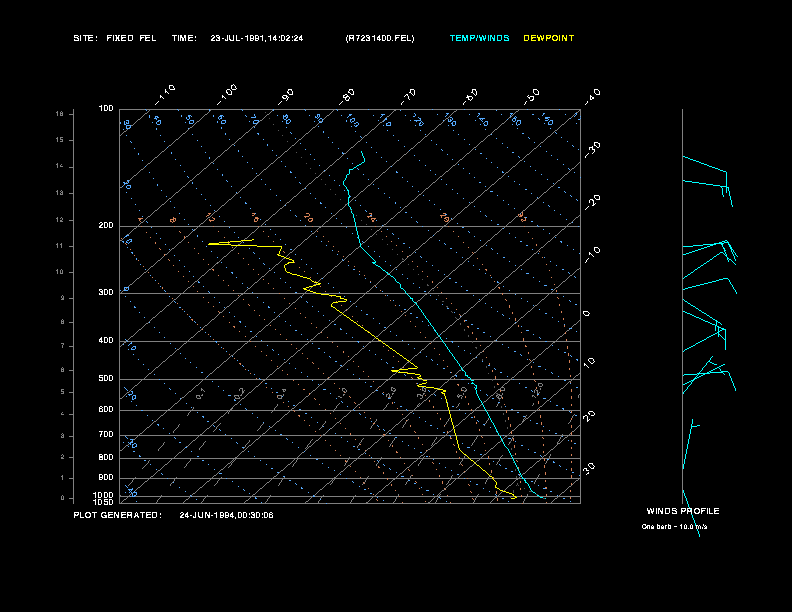Click the yellow 'DEWPOINT' legend label
The width and height of the screenshot is (792, 612).
tap(549, 38)
